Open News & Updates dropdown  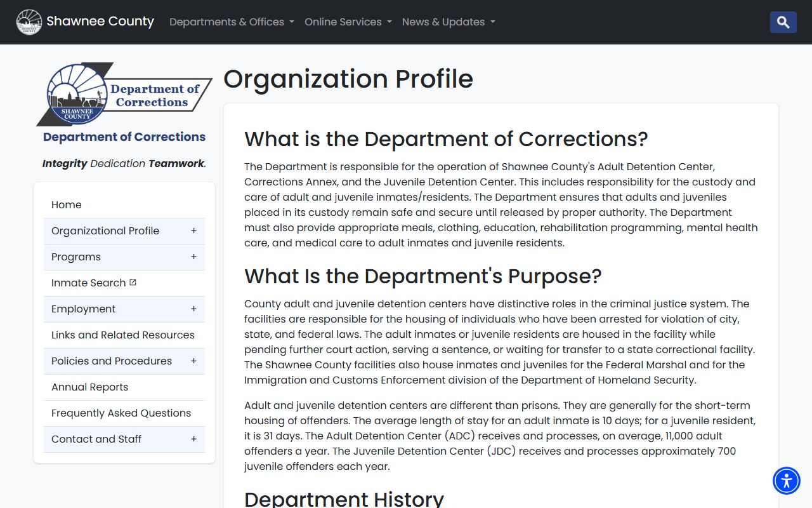click(x=449, y=22)
